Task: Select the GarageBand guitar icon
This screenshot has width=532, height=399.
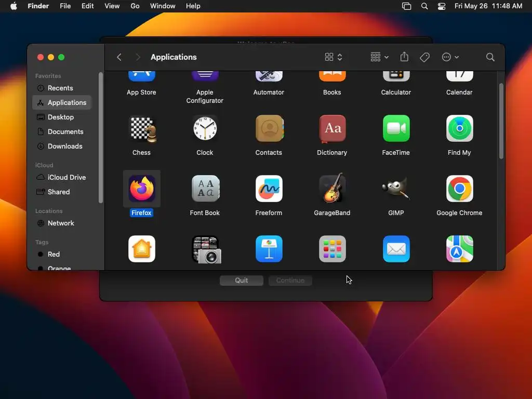Action: 332,188
